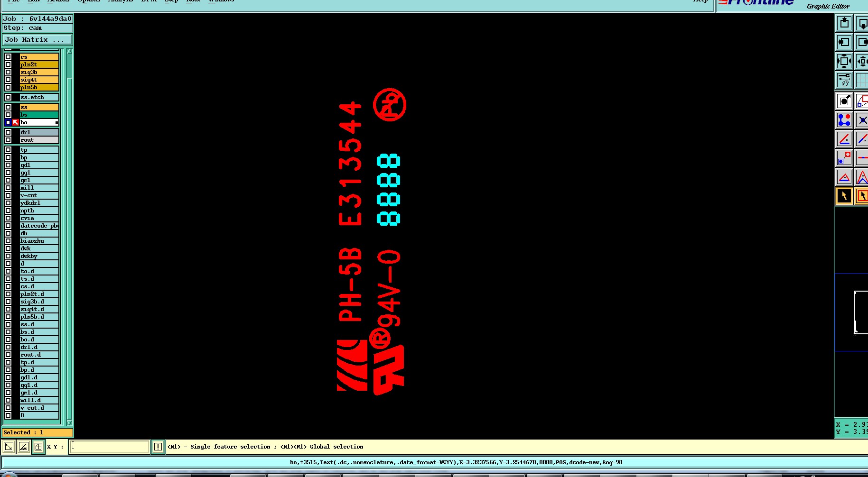This screenshot has height=477, width=868.
Task: Select the npth layer name
Action: coord(39,211)
